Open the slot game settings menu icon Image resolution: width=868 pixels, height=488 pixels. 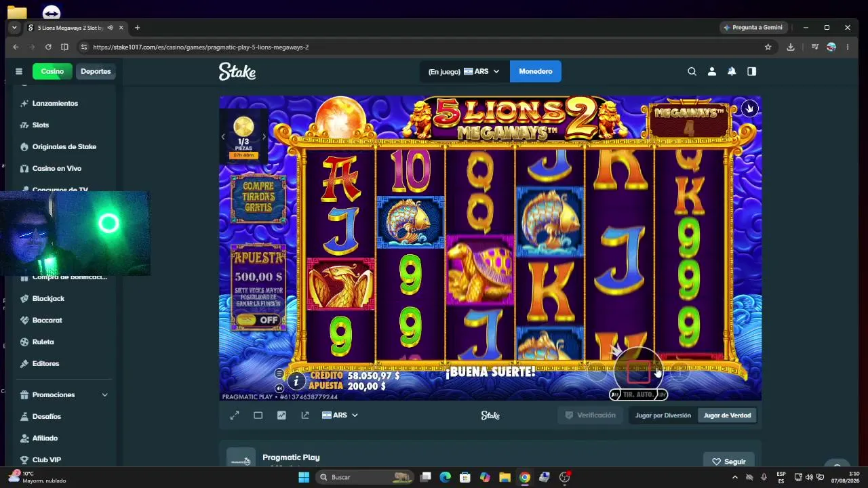pyautogui.click(x=279, y=373)
